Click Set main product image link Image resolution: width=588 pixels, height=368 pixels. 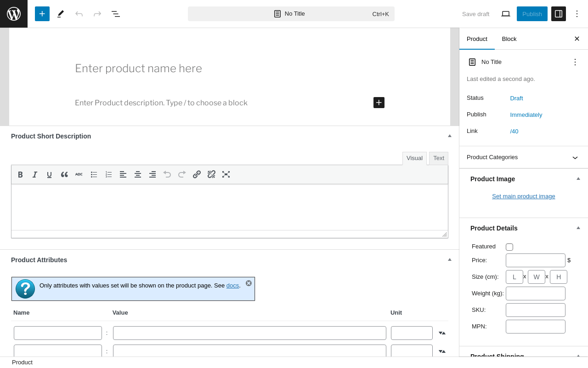click(x=523, y=196)
